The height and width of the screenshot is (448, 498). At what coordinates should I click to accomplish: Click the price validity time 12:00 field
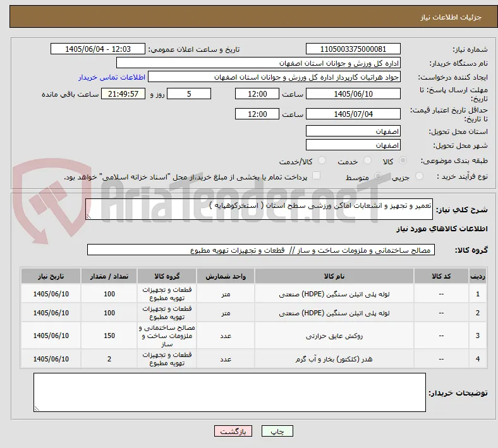257,114
